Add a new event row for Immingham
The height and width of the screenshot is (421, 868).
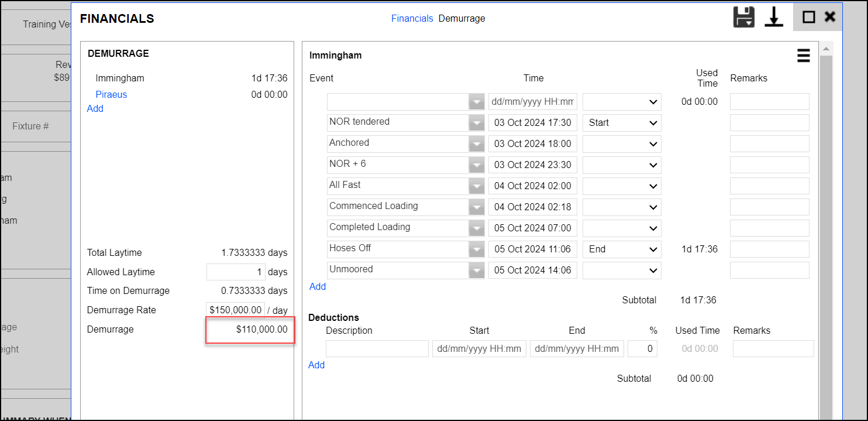(x=318, y=287)
